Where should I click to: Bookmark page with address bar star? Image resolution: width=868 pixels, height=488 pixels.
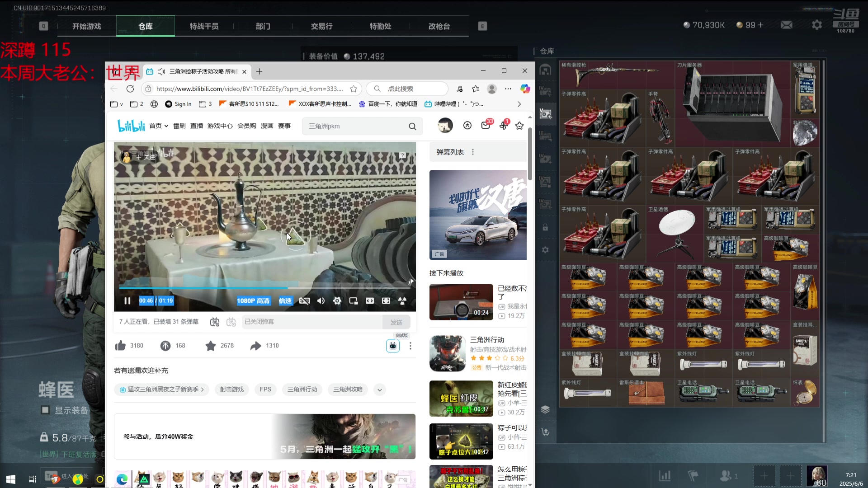(x=354, y=89)
